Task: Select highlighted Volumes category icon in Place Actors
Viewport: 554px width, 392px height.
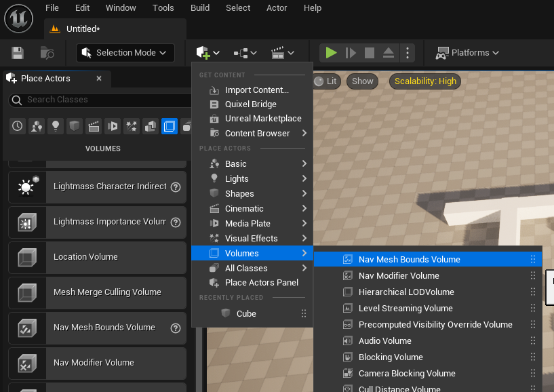Action: (170, 126)
